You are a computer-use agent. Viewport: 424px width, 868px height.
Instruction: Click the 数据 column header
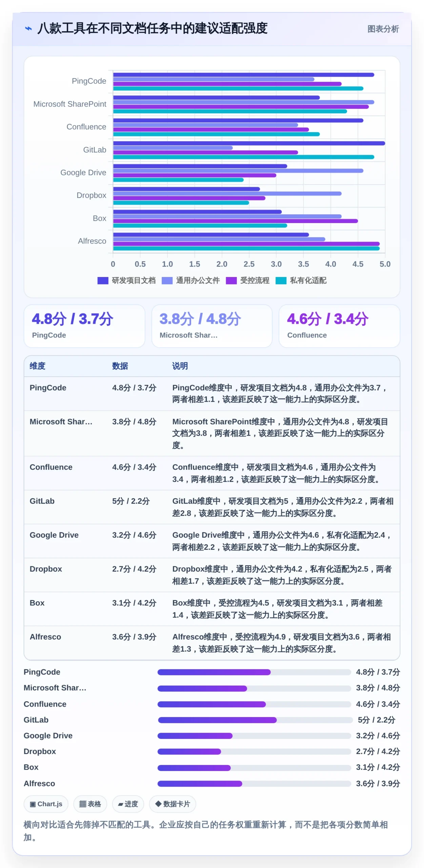tap(120, 366)
